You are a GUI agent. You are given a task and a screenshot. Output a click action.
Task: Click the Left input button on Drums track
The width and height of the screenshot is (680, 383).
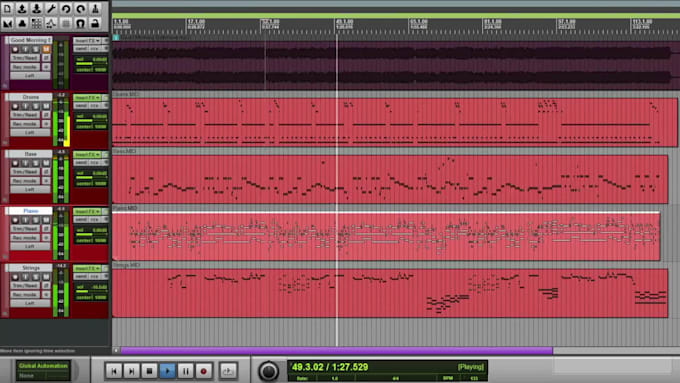click(29, 133)
